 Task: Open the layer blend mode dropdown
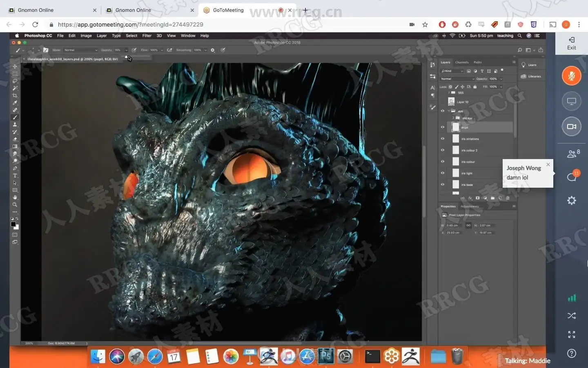(x=457, y=79)
